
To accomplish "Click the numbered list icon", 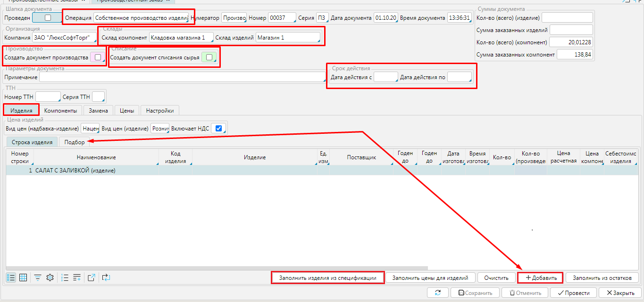I will coord(66,278).
